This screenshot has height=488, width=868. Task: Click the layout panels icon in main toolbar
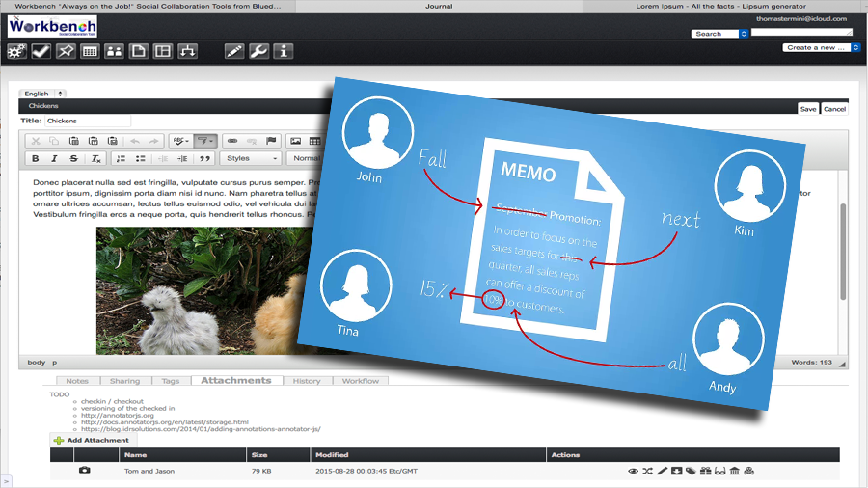pos(163,51)
